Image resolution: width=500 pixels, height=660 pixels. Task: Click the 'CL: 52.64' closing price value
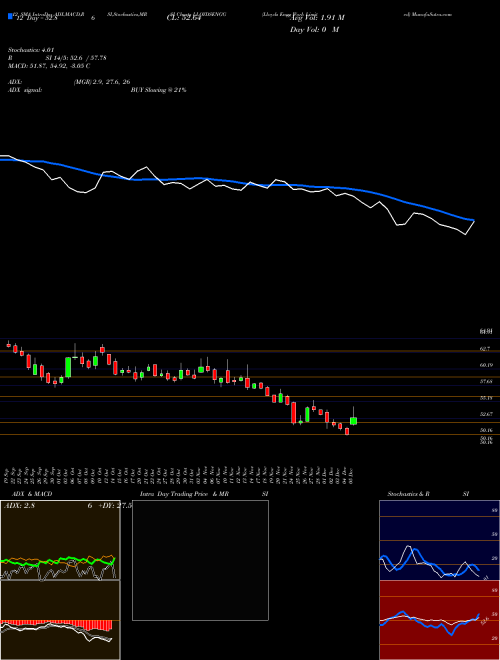[183, 18]
